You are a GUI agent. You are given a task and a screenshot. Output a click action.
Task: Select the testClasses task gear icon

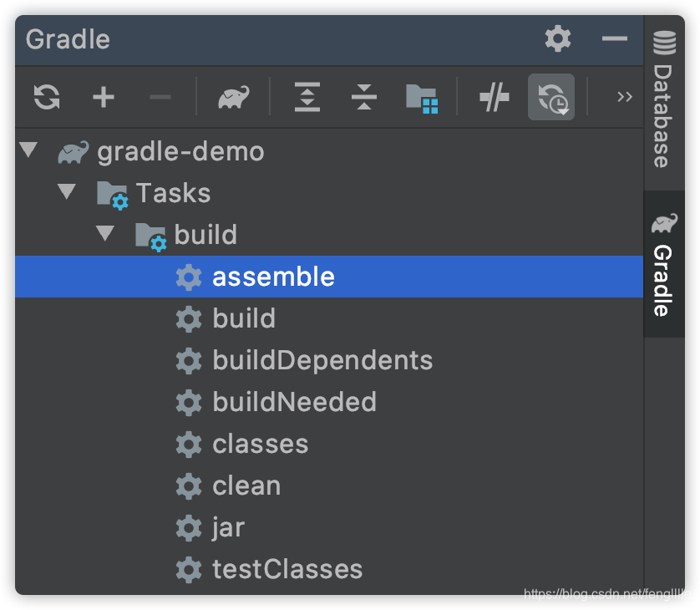[x=189, y=569]
